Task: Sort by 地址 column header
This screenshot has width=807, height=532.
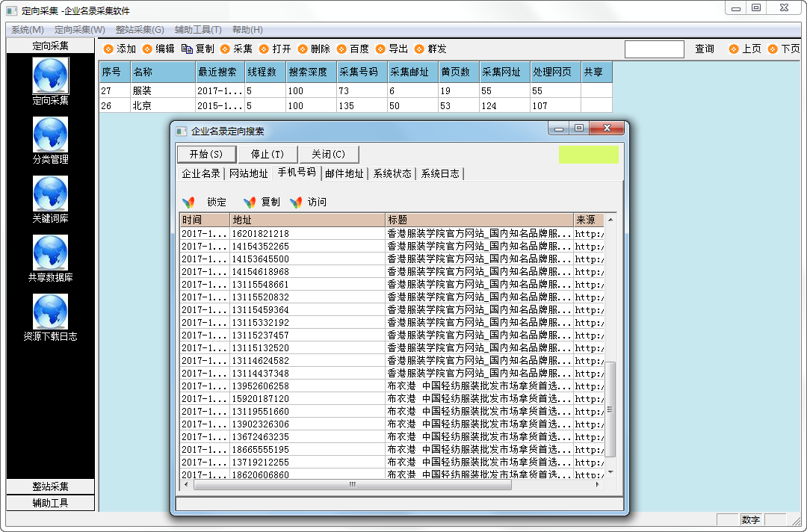Action: [307, 220]
